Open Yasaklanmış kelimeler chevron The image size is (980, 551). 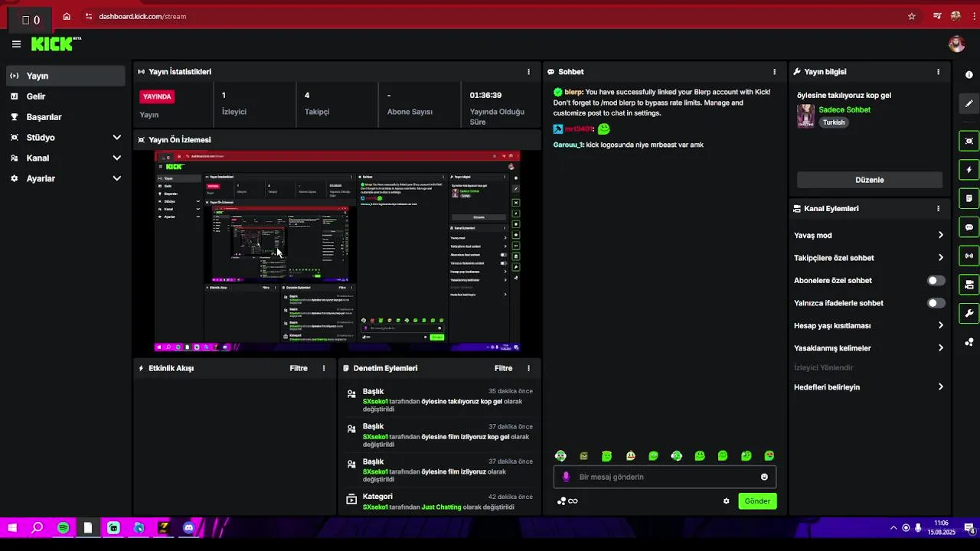[940, 348]
